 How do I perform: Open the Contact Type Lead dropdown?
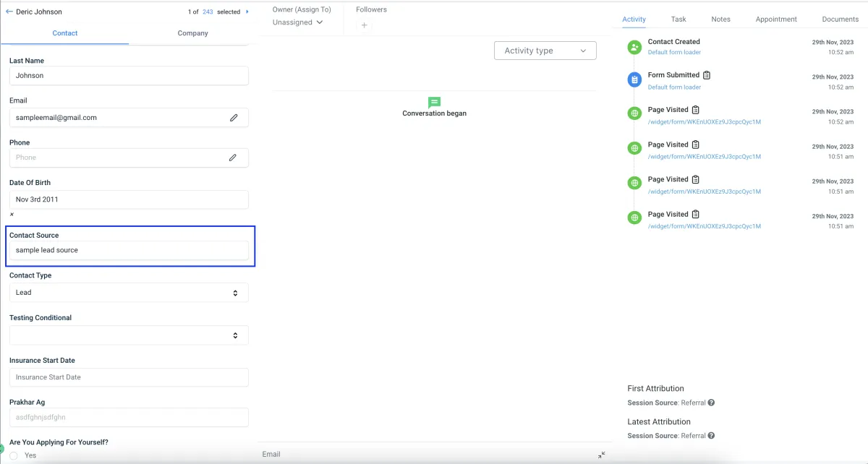(x=129, y=293)
